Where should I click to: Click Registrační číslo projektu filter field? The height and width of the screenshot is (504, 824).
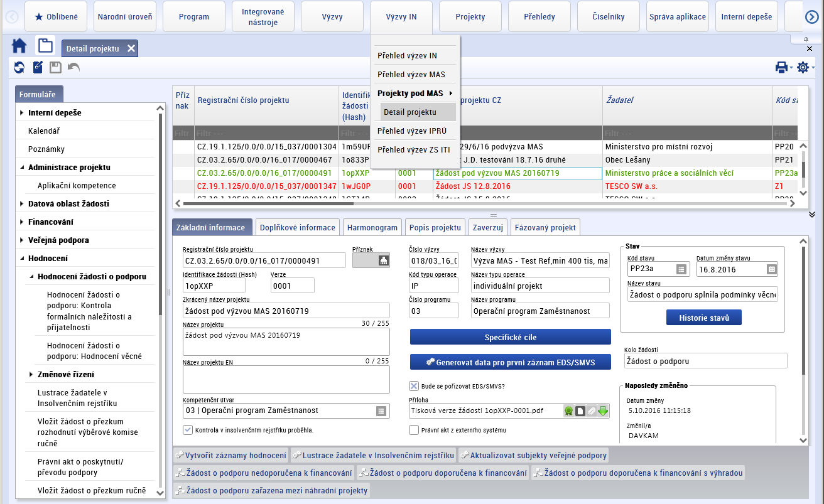coord(267,133)
